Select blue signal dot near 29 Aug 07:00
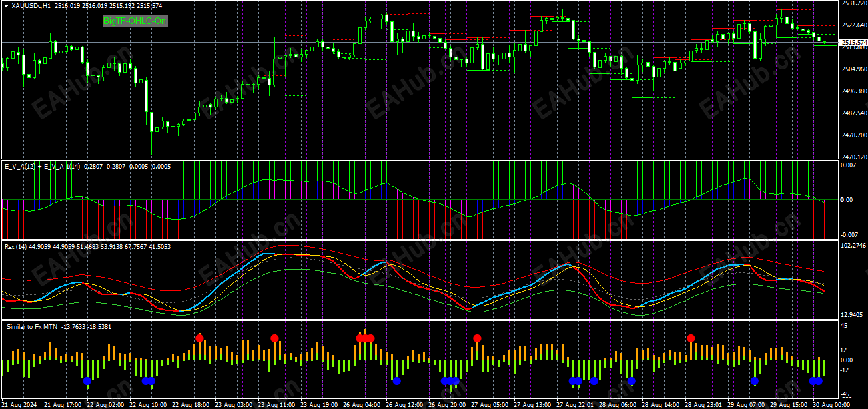868x409 pixels. click(x=755, y=381)
